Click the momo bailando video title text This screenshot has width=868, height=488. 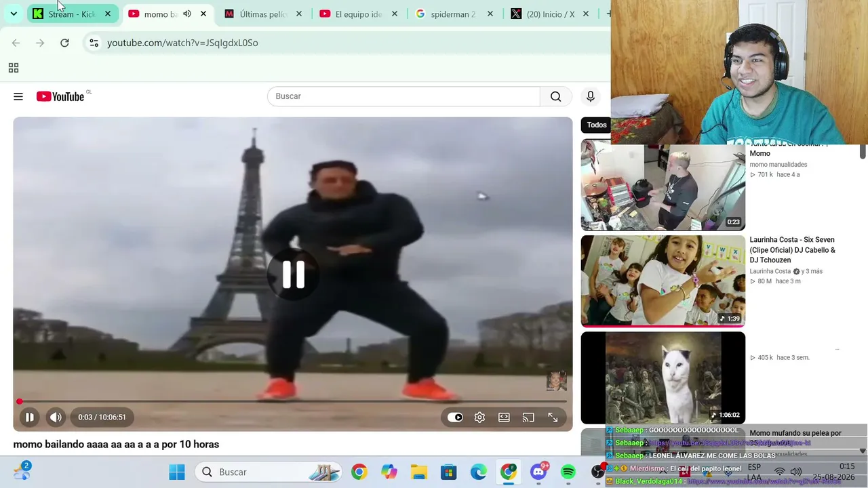pos(116,445)
